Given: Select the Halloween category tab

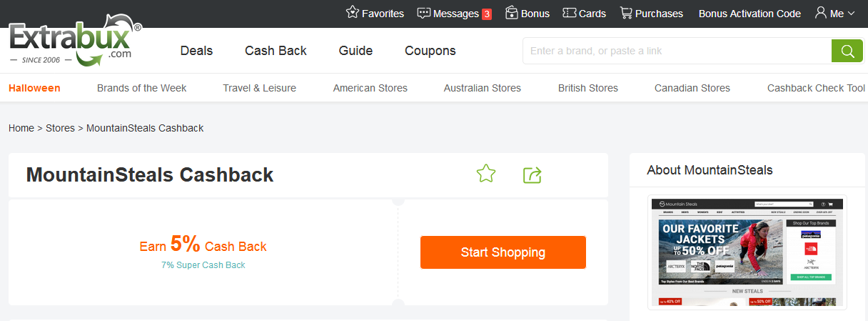Looking at the screenshot, I should 34,88.
